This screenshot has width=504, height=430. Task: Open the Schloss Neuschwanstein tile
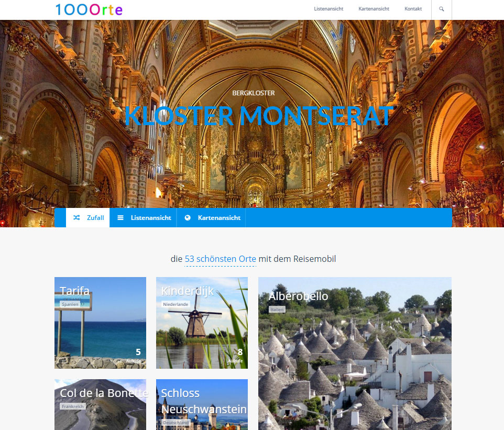pyautogui.click(x=202, y=405)
